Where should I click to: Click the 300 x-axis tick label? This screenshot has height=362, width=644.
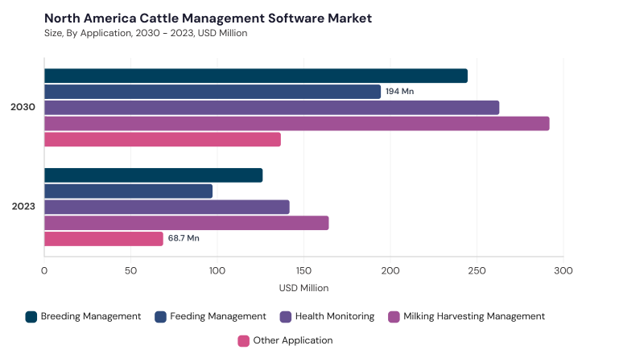(x=563, y=271)
